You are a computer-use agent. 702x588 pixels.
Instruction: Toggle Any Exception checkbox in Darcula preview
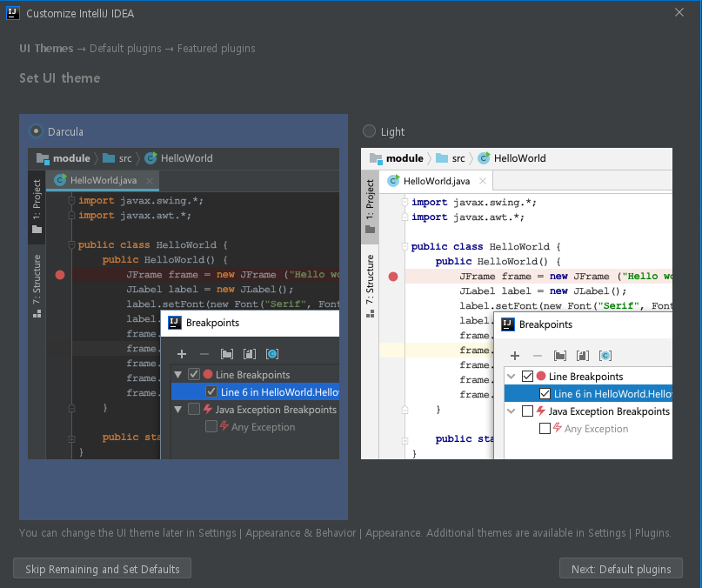(211, 427)
